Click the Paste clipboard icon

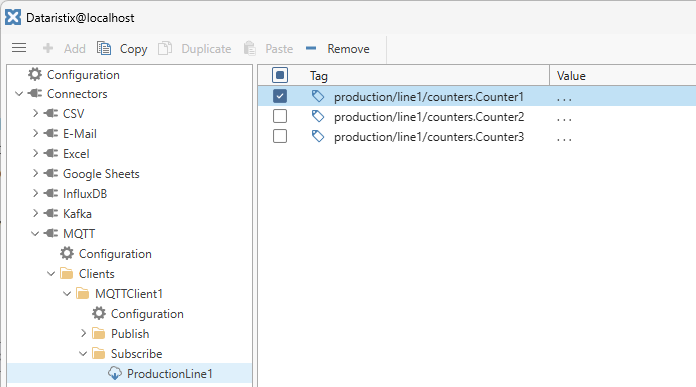coord(249,48)
